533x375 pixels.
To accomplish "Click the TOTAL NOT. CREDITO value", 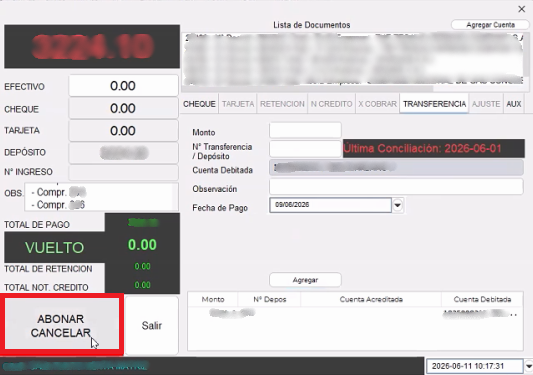I will 142,285.
